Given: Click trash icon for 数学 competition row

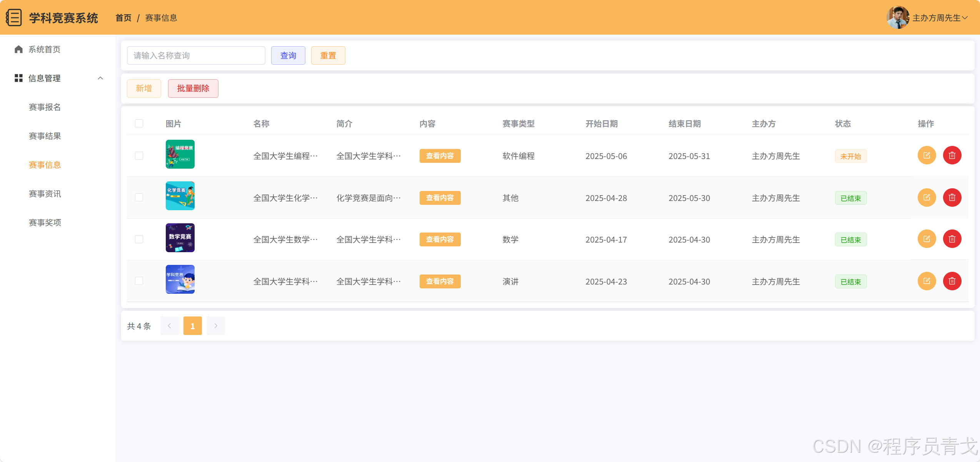Looking at the screenshot, I should 952,239.
